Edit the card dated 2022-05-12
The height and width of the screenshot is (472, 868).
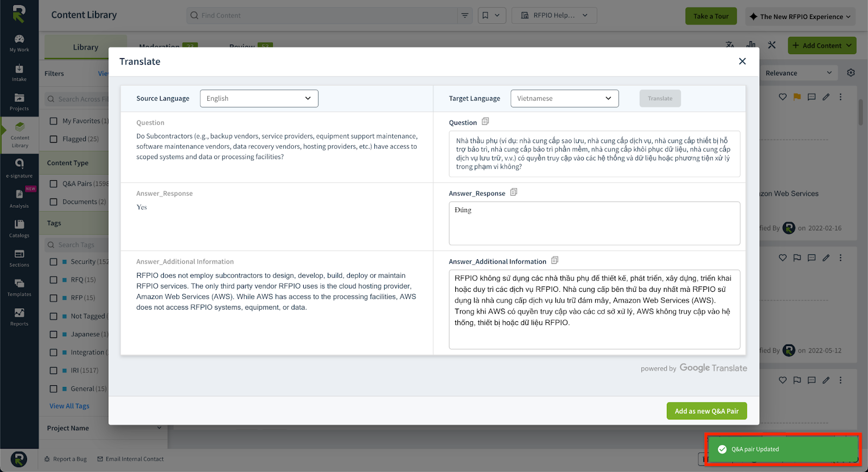[826, 258]
